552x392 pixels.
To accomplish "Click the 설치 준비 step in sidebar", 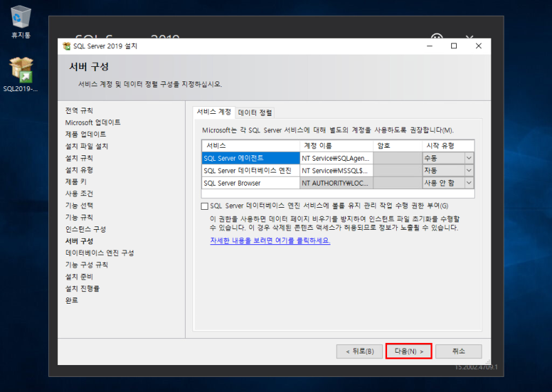I will pyautogui.click(x=79, y=277).
